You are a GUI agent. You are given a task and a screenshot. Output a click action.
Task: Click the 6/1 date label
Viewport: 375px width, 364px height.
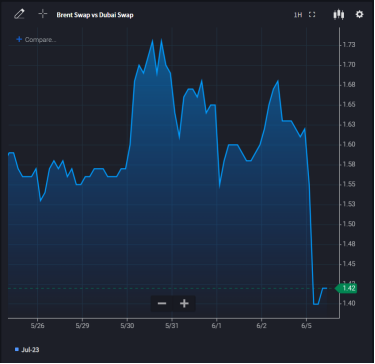tap(217, 325)
